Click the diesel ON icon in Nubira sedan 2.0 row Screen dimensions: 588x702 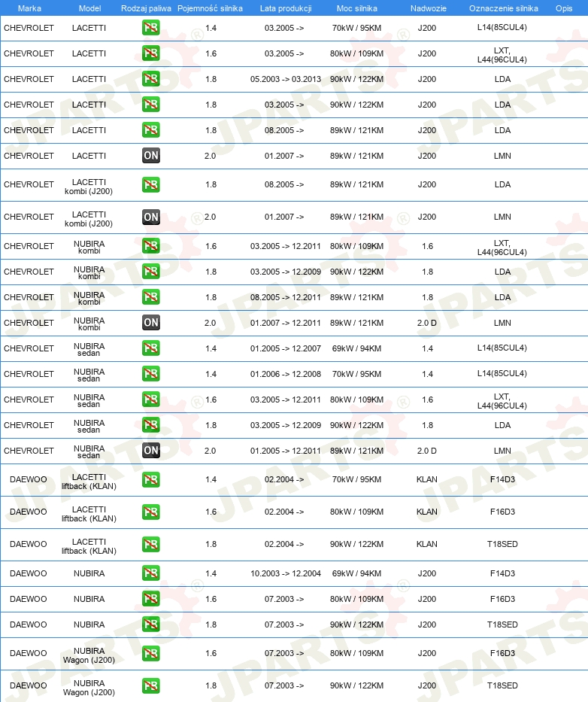(151, 451)
